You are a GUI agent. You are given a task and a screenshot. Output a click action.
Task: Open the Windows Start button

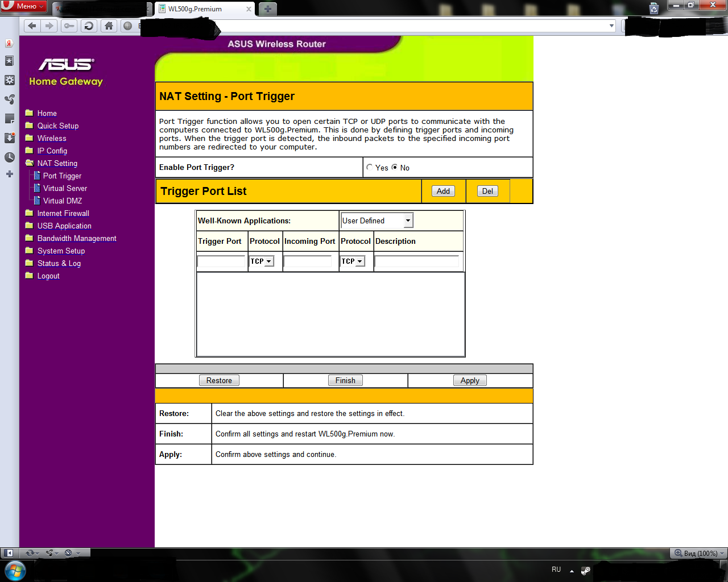15,571
